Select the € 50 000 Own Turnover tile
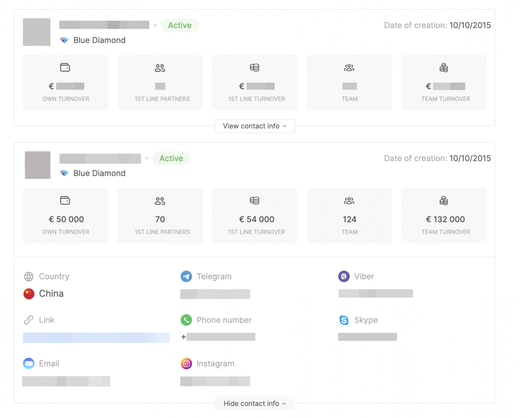 [x=66, y=216]
